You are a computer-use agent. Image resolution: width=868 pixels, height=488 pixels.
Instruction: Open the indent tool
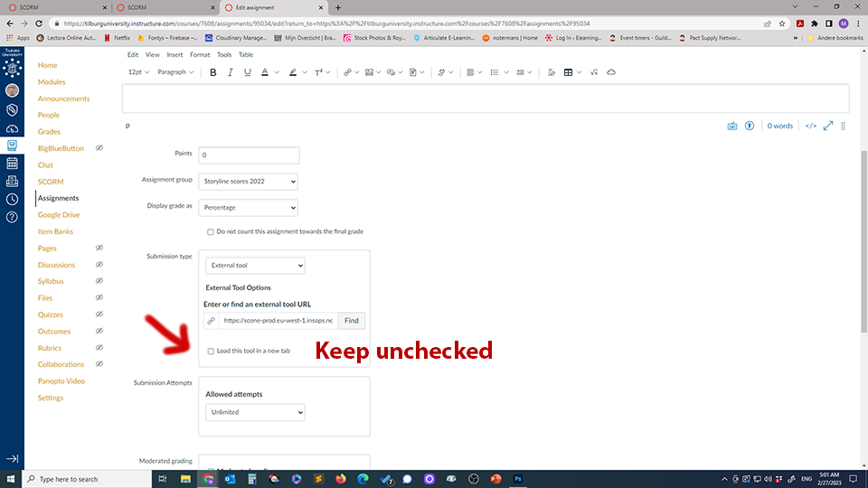521,72
